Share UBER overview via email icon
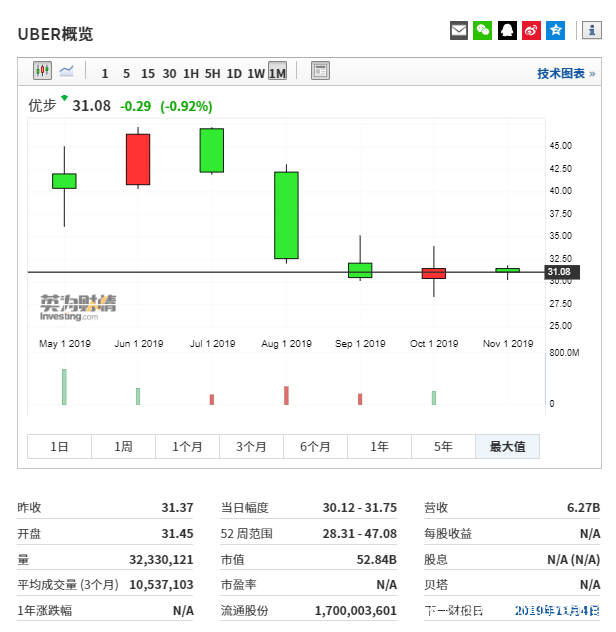The width and height of the screenshot is (616, 632). tap(459, 31)
